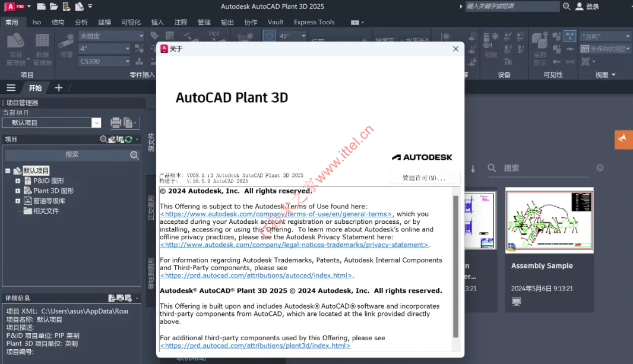Open the hamburger menu left of the 开始 tab

(11, 87)
